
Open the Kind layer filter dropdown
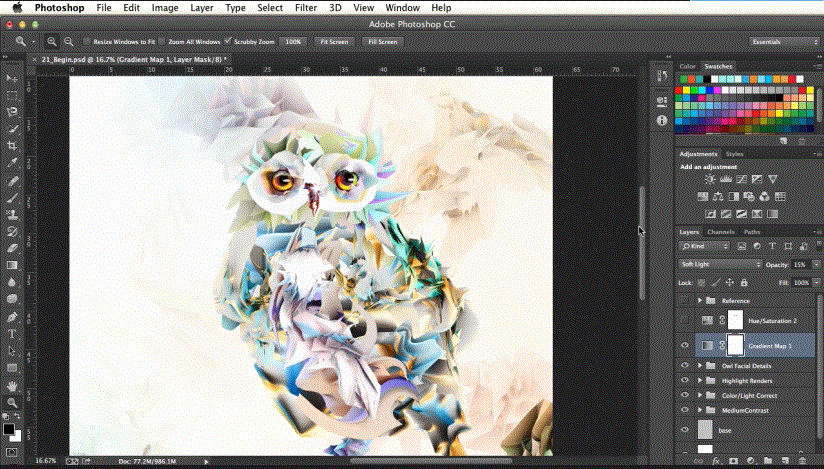click(704, 246)
